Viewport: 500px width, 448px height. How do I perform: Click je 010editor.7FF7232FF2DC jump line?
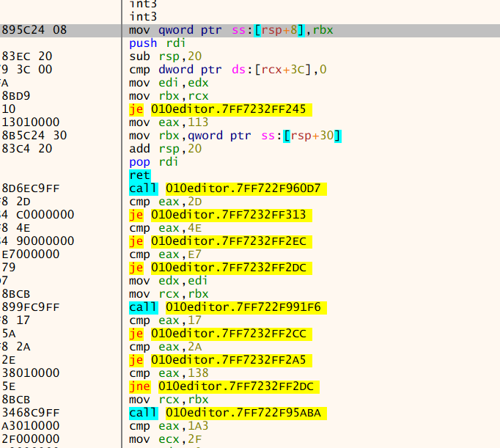221,268
